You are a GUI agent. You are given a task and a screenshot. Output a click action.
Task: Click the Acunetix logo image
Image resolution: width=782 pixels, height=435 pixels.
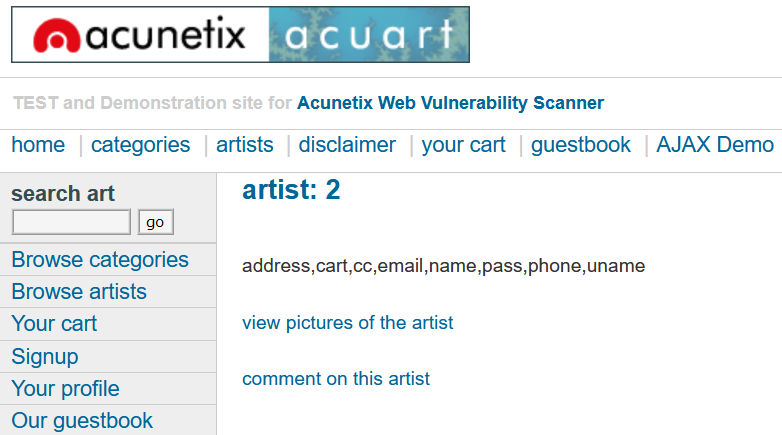coord(140,34)
